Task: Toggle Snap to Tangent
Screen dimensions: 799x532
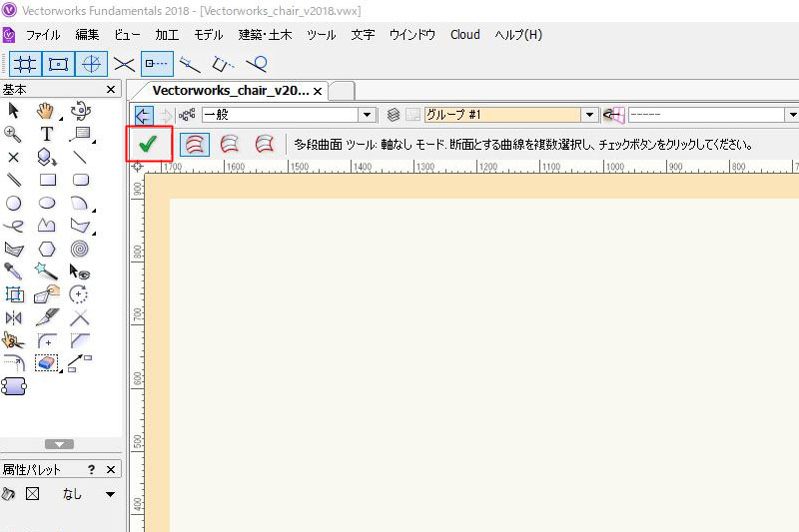Action: click(x=257, y=64)
